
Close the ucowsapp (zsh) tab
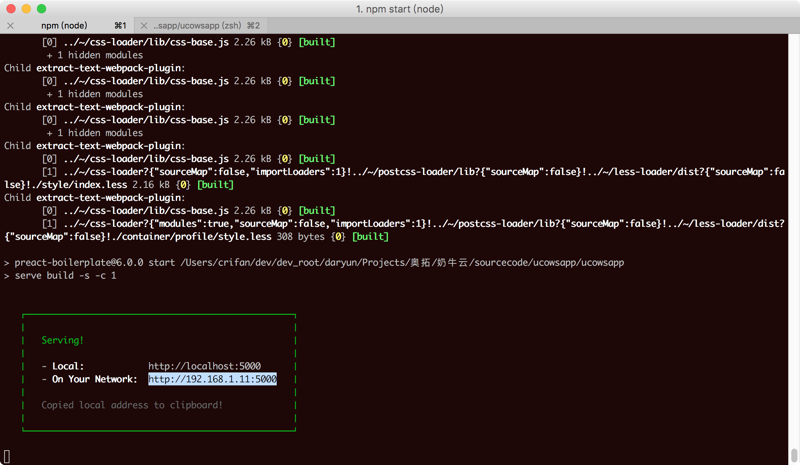tap(144, 25)
